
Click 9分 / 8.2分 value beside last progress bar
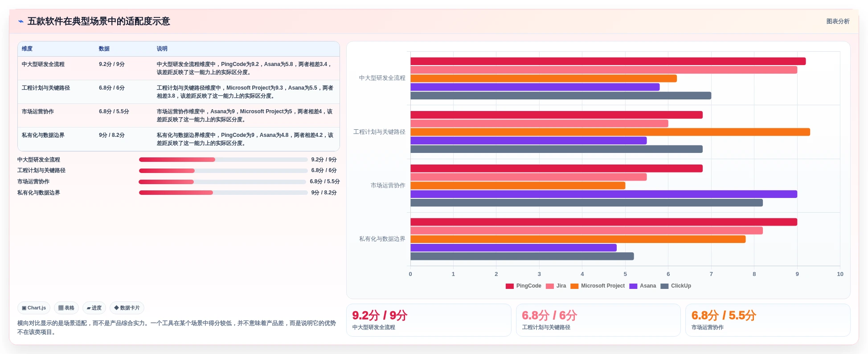point(324,193)
